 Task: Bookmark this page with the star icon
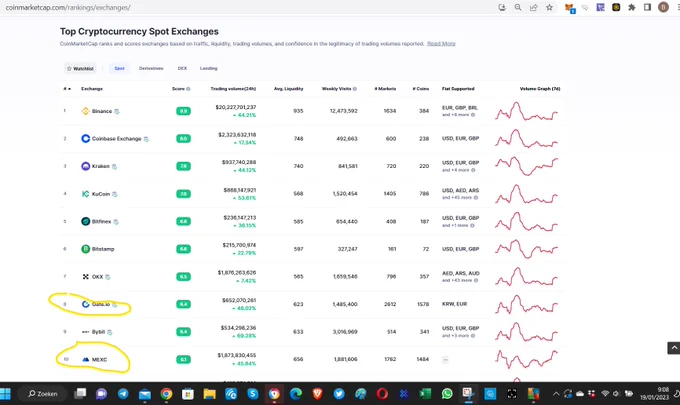tap(549, 7)
